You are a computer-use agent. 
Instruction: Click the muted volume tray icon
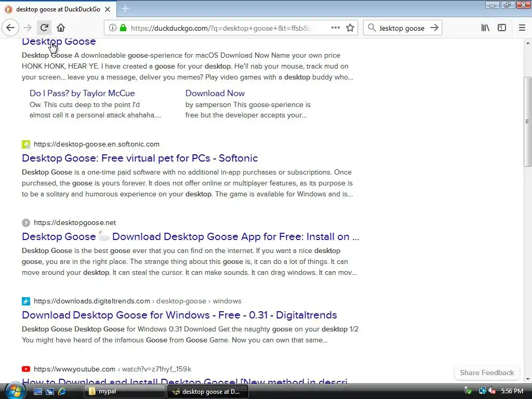(492, 391)
